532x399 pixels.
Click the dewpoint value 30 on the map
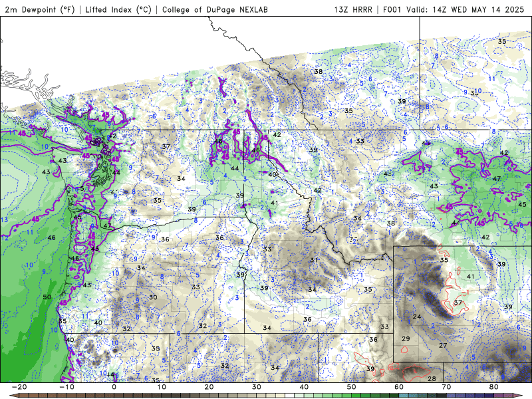point(153,297)
